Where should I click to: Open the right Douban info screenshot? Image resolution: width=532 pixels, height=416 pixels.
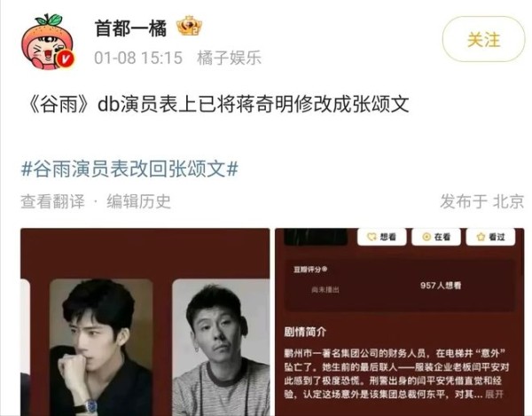tap(400, 322)
